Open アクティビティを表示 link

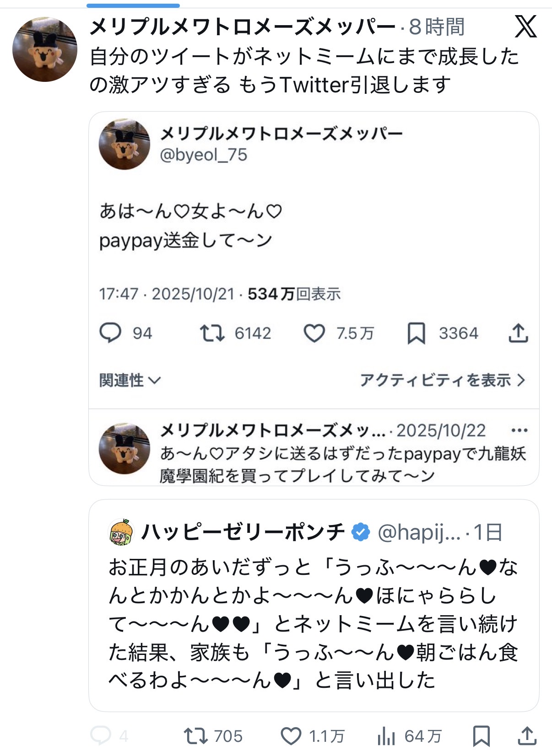click(x=442, y=380)
